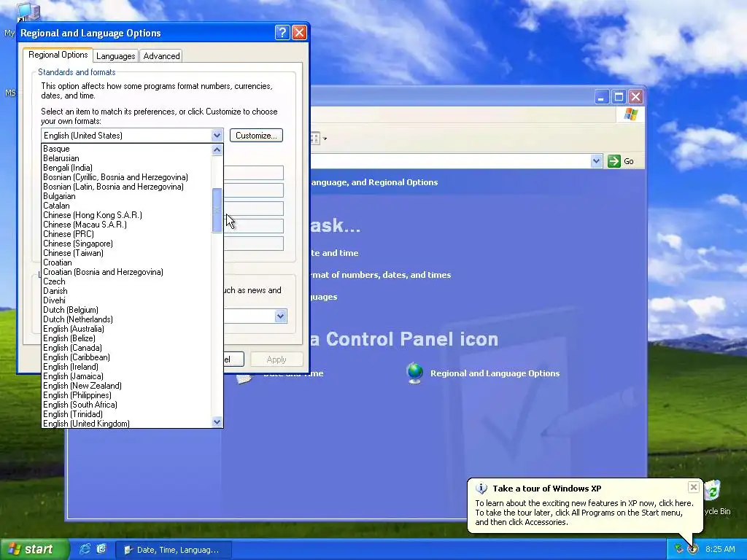747x560 pixels.
Task: Click the list scrollbar up arrow
Action: [217, 149]
